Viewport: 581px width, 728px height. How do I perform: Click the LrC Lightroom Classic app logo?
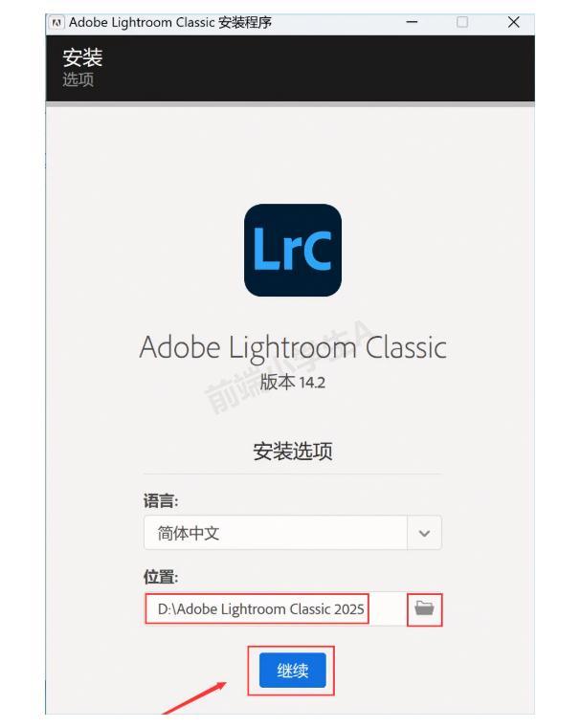[293, 251]
